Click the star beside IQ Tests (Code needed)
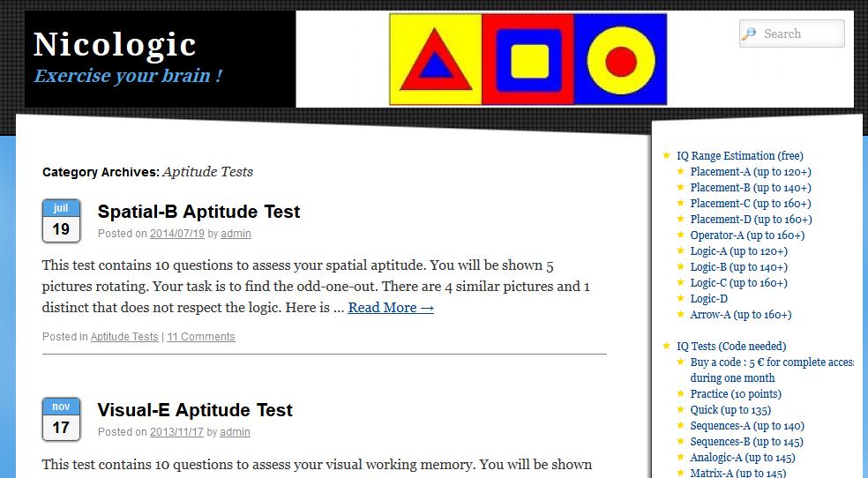Screen dimensions: 868x478 click(667, 346)
